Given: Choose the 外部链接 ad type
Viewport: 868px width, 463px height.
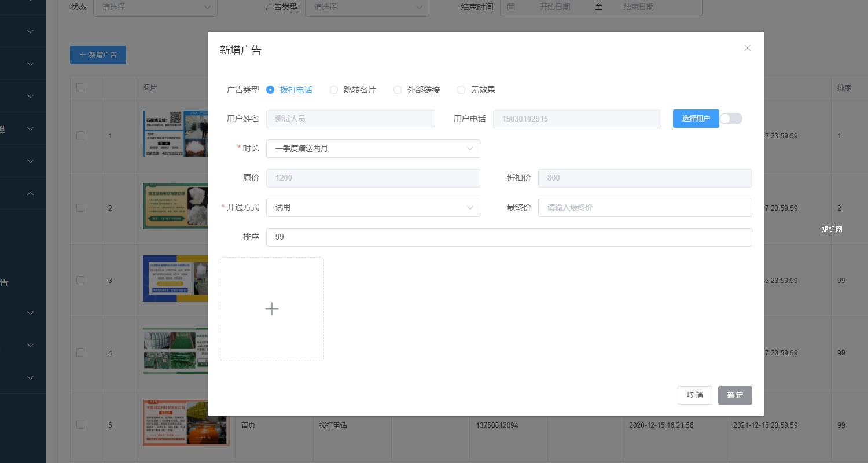Looking at the screenshot, I should (x=398, y=90).
